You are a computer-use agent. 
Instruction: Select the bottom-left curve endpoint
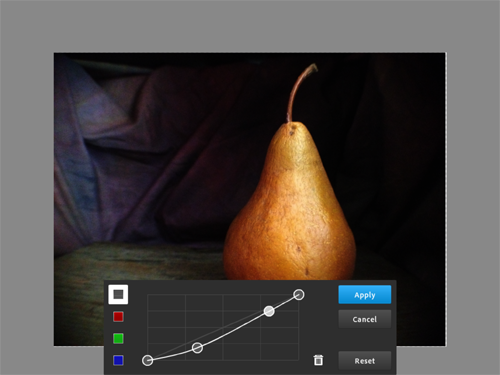(x=147, y=360)
